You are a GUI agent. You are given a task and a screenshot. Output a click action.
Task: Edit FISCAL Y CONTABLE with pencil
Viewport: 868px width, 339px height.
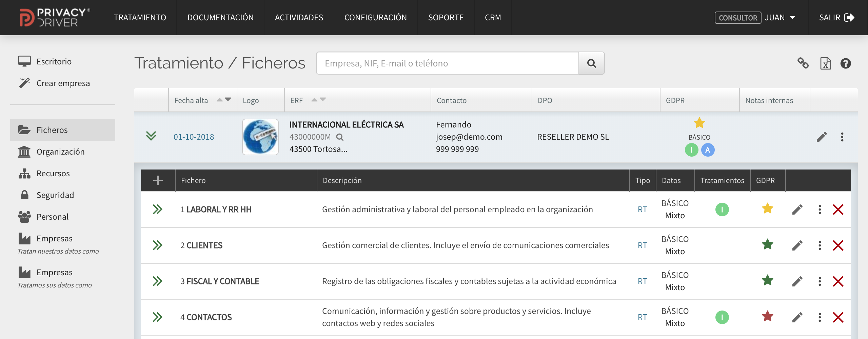tap(797, 281)
